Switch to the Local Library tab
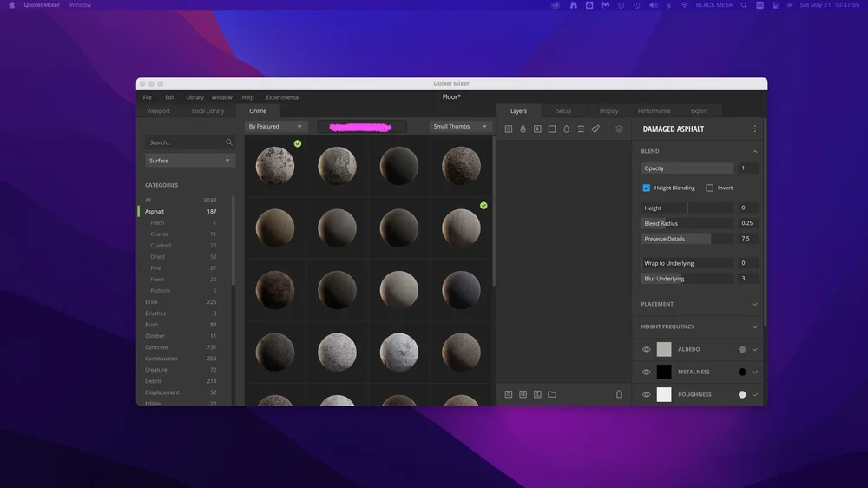Viewport: 868px width, 488px height. coord(207,111)
